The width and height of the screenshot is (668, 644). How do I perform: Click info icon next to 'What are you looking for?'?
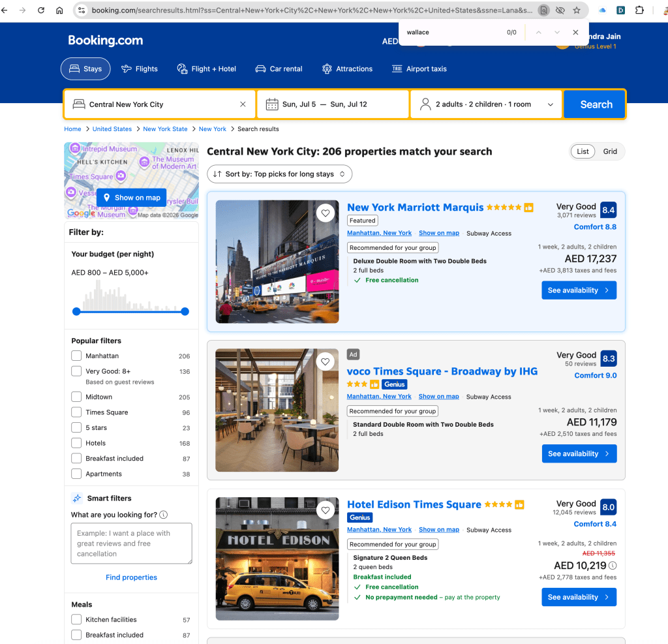click(164, 515)
